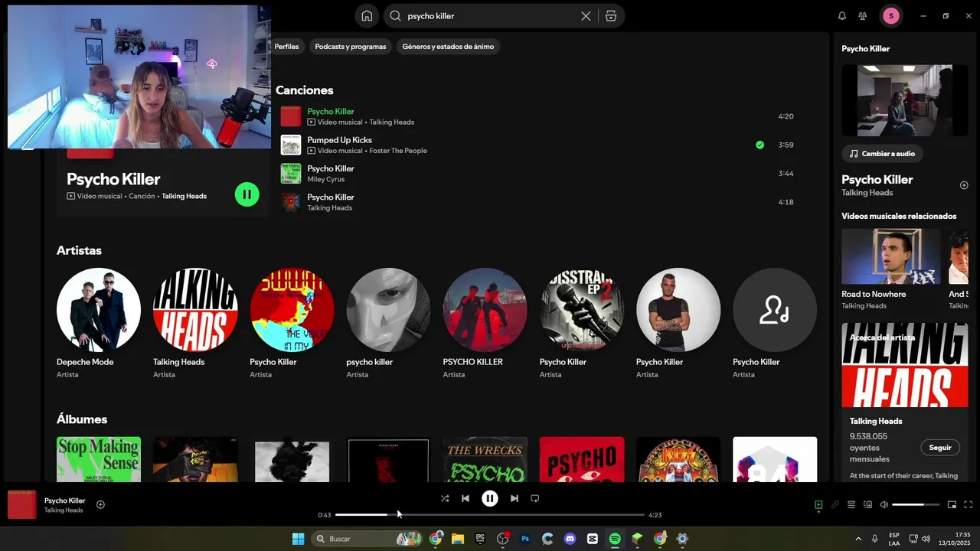The width and height of the screenshot is (980, 551).
Task: Click the Cambiar a audio button
Action: click(x=882, y=154)
